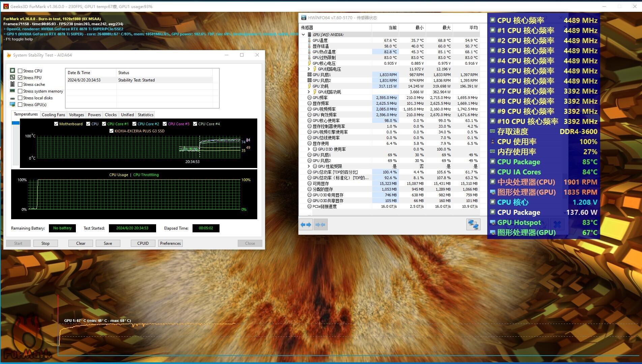Open CPUID from AIDA64
The height and width of the screenshot is (364, 642).
[143, 243]
